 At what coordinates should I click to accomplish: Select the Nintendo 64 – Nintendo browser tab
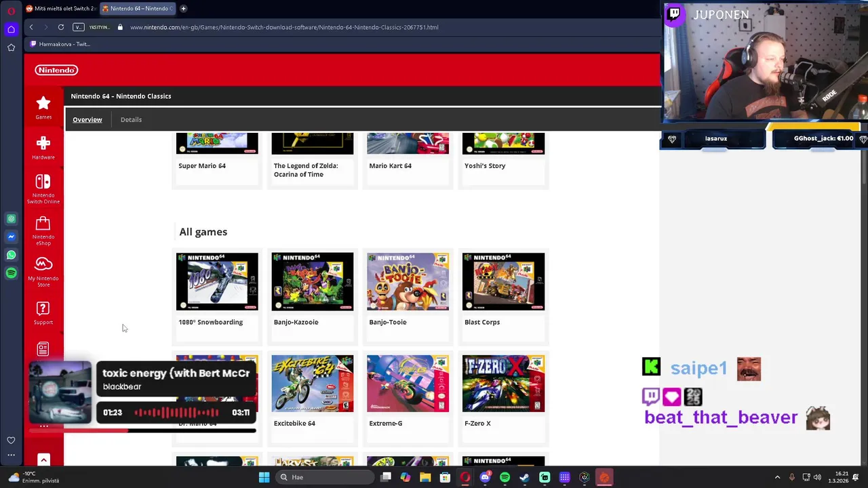click(138, 8)
